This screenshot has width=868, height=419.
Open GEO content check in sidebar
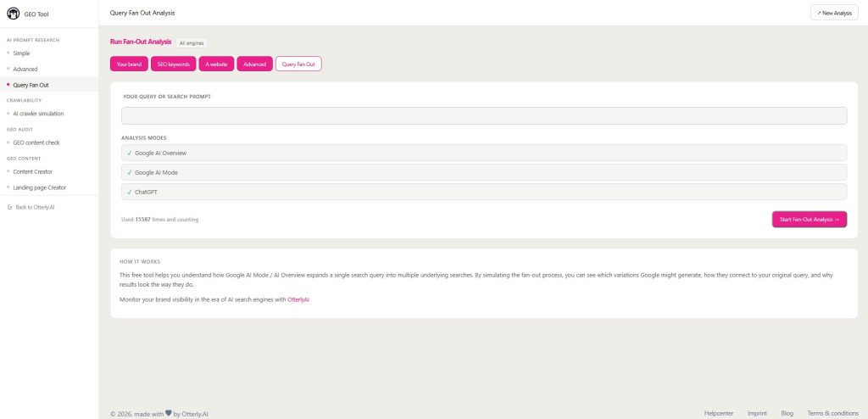pos(36,142)
